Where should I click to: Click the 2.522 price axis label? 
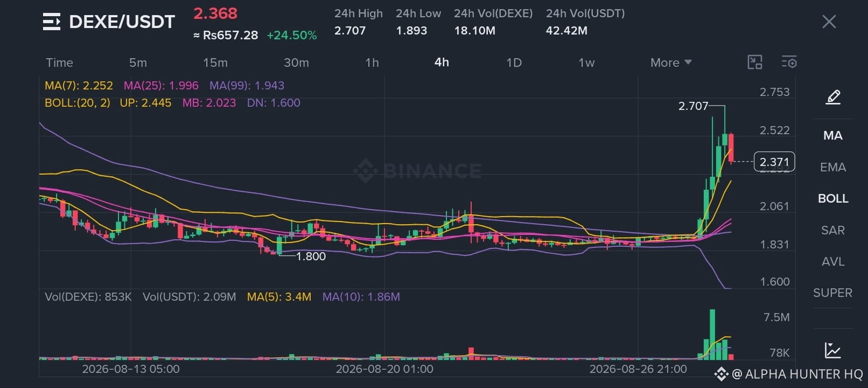pyautogui.click(x=774, y=130)
